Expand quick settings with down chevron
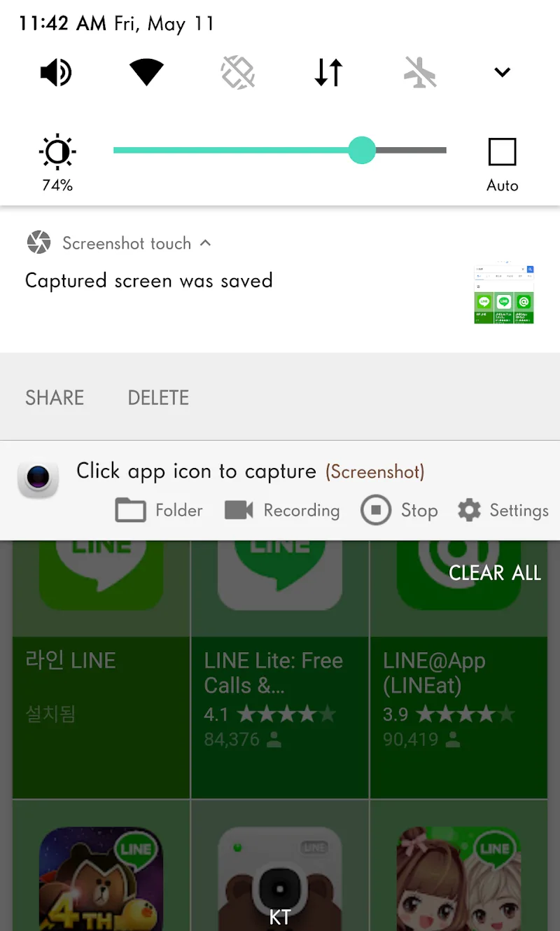Viewport: 560px width, 931px height. pos(503,72)
